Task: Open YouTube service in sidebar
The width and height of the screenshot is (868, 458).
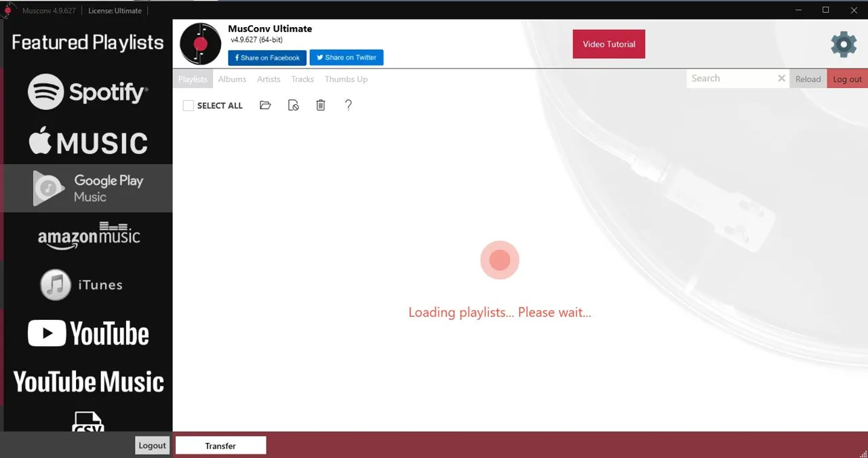Action: pyautogui.click(x=88, y=333)
